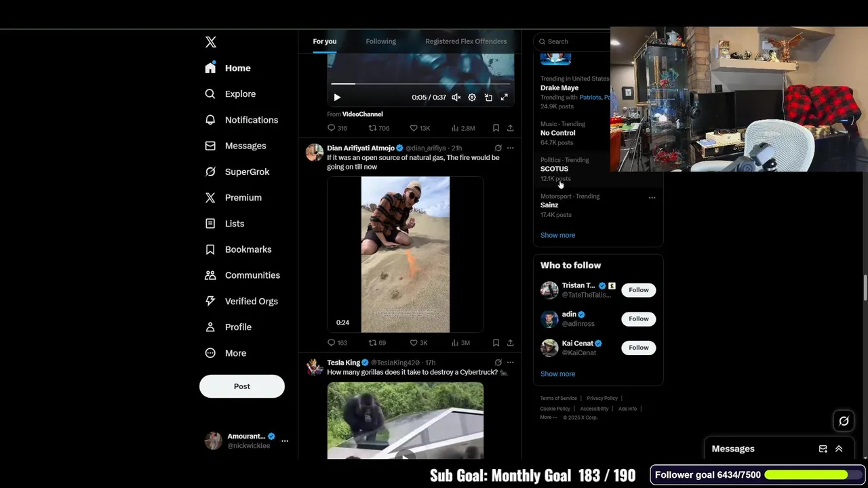Compose a new message in Messages drawer
Image resolution: width=868 pixels, height=488 pixels.
click(x=823, y=449)
